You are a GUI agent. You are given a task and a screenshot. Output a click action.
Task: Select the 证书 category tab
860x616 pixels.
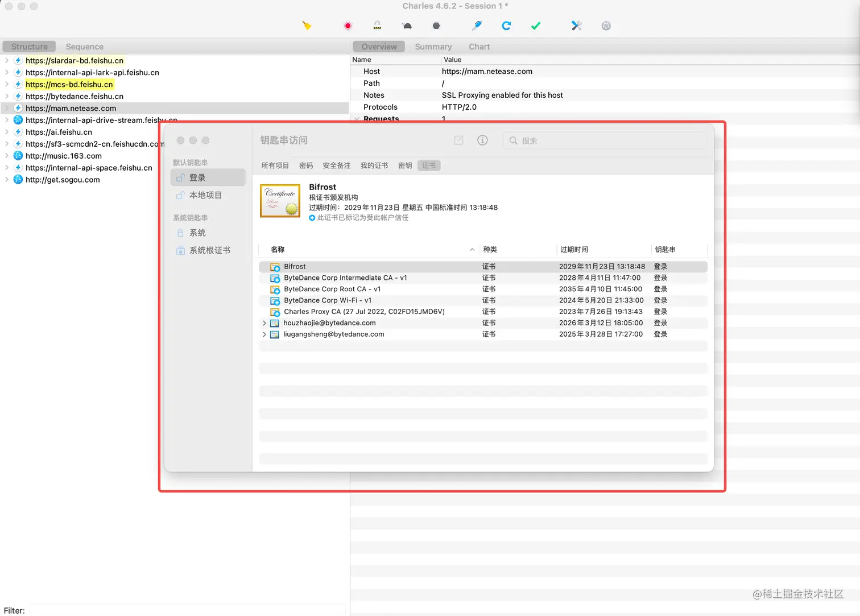tap(429, 166)
